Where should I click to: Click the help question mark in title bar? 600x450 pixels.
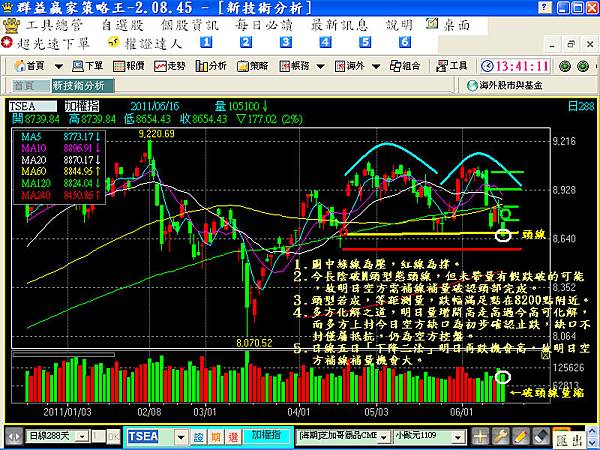coord(545,7)
